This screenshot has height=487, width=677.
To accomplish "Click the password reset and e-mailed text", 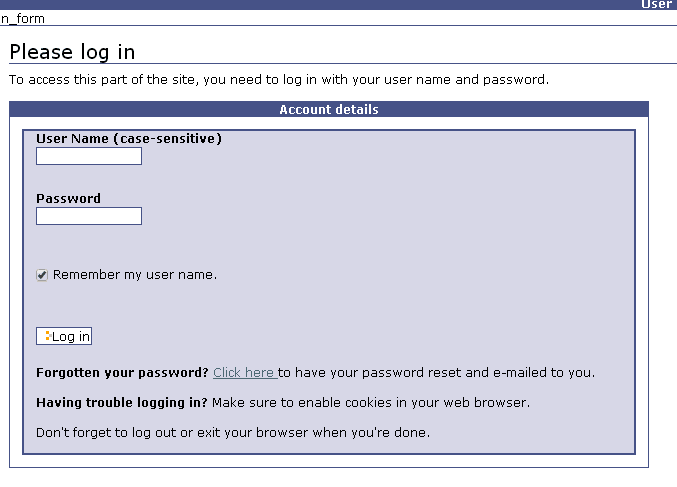I will tap(438, 373).
